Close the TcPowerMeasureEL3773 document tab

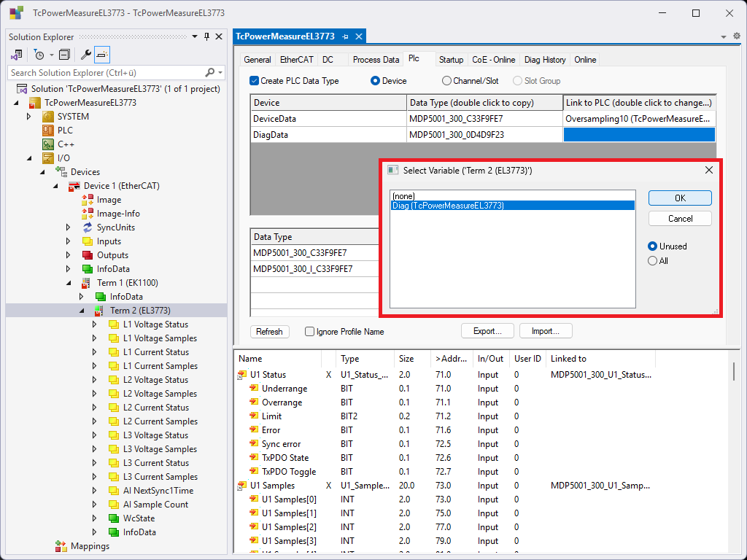click(359, 36)
